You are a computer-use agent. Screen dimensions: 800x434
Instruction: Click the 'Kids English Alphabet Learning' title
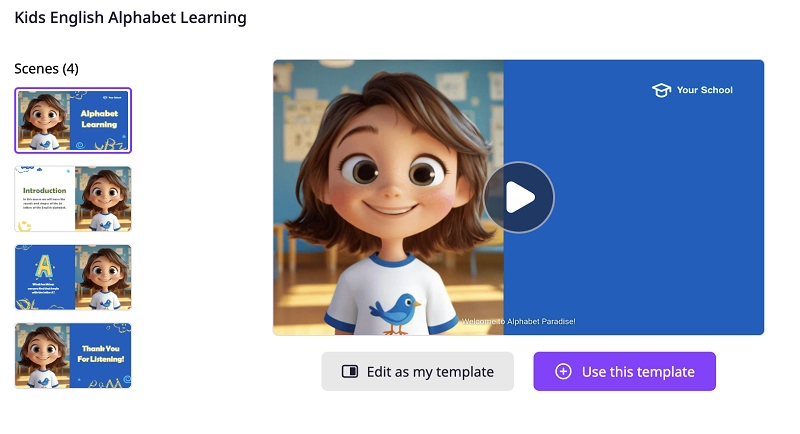click(x=130, y=18)
